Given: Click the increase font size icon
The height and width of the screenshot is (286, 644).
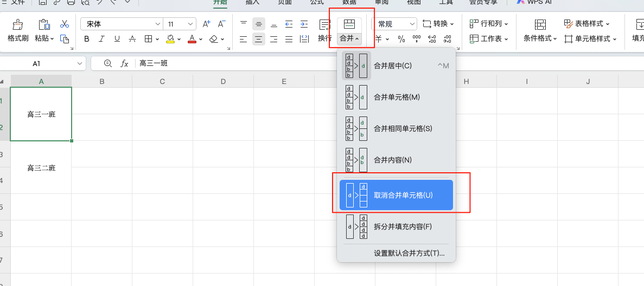Looking at the screenshot, I should click(206, 24).
